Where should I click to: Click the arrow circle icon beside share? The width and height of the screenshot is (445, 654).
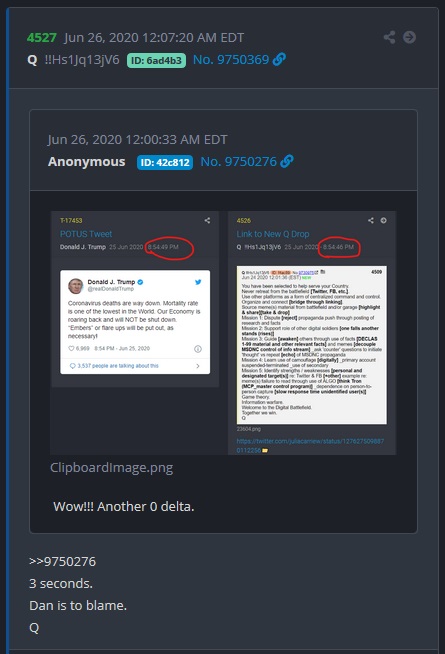[410, 37]
